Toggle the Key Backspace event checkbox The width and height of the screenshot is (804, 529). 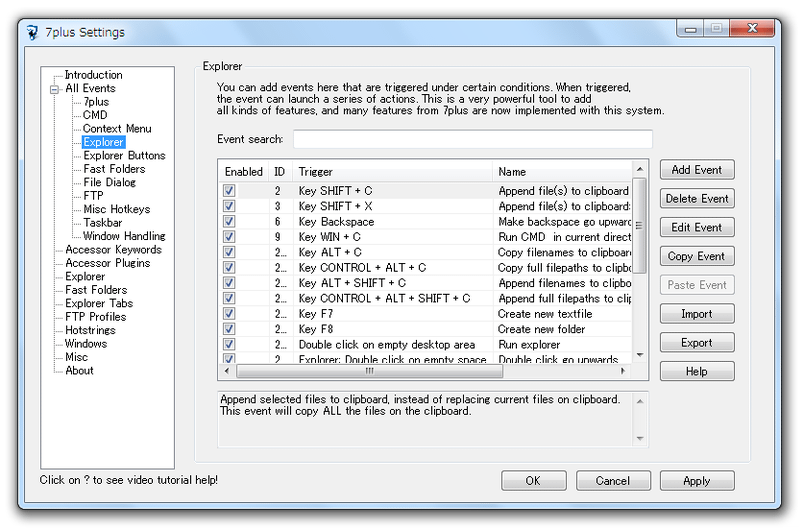click(x=229, y=221)
